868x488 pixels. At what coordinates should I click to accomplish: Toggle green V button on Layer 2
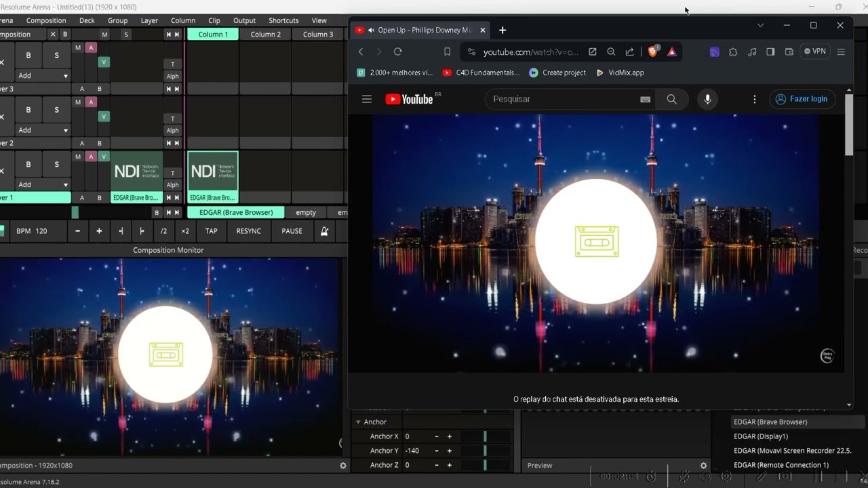[104, 117]
